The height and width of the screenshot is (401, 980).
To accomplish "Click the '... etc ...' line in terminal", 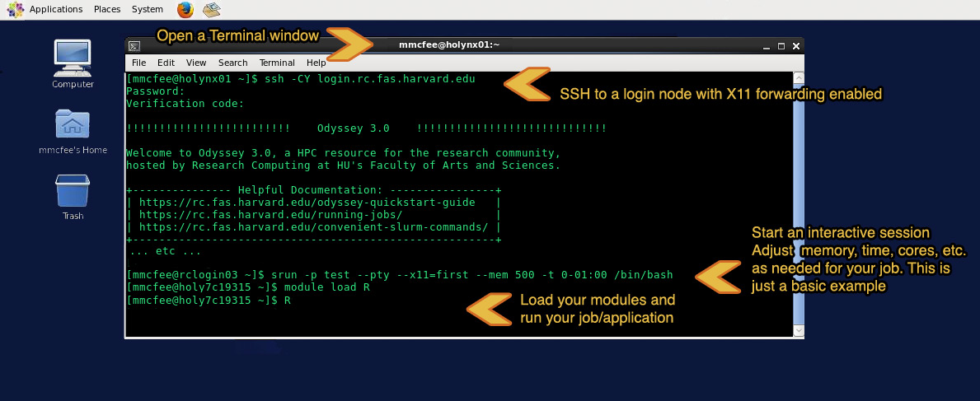I will [x=165, y=252].
